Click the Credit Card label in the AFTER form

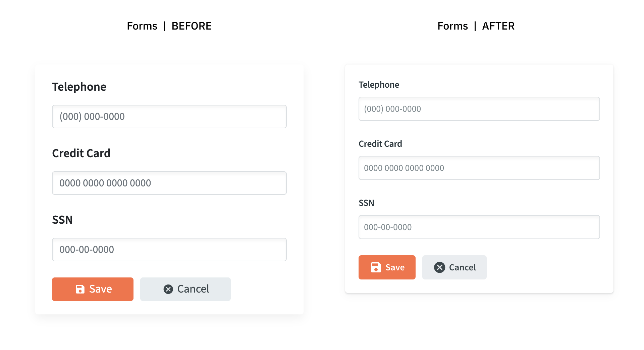tap(380, 144)
